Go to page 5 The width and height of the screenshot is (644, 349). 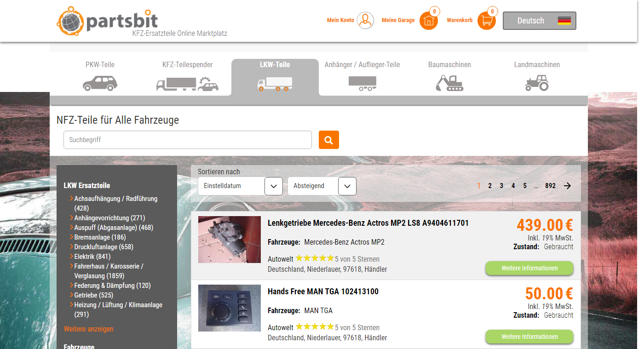point(525,186)
